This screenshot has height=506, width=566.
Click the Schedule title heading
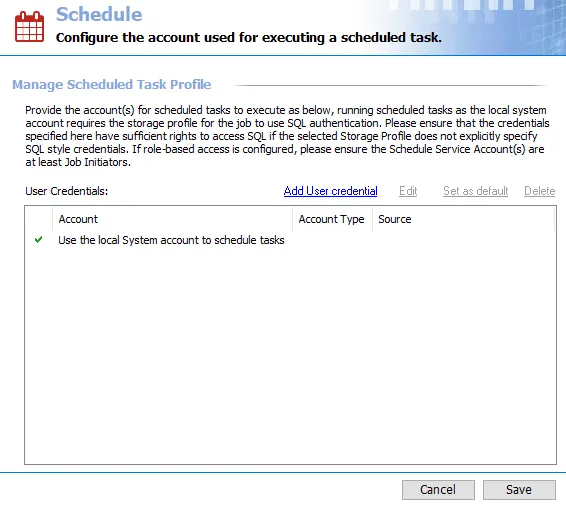tap(99, 14)
